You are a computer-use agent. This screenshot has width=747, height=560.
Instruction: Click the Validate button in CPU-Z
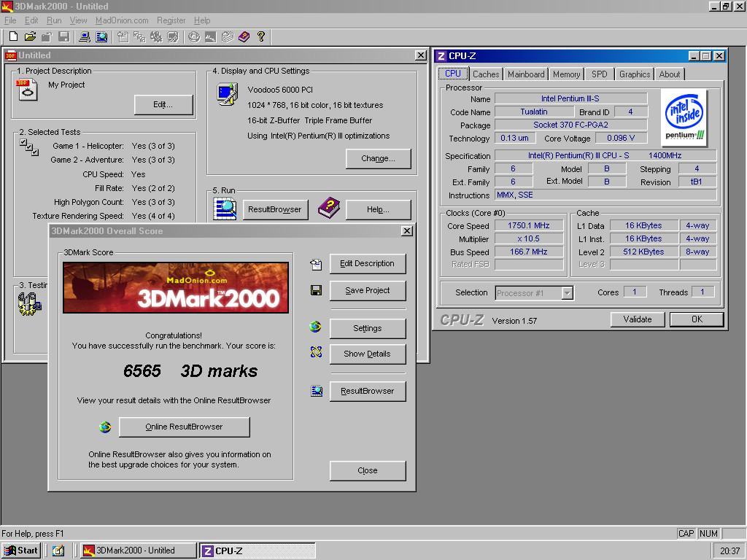pos(637,319)
